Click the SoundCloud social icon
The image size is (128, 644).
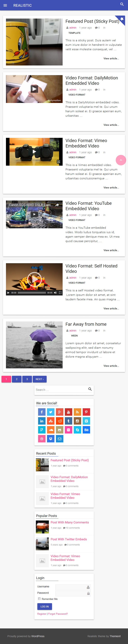[x=51, y=430]
